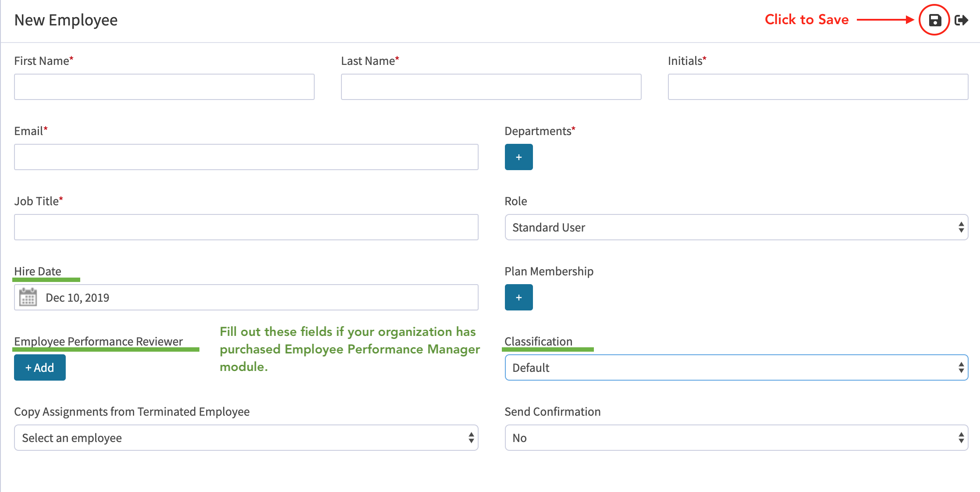Click the Send Confirmation dropdown arrows
The width and height of the screenshot is (980, 492).
(x=960, y=438)
